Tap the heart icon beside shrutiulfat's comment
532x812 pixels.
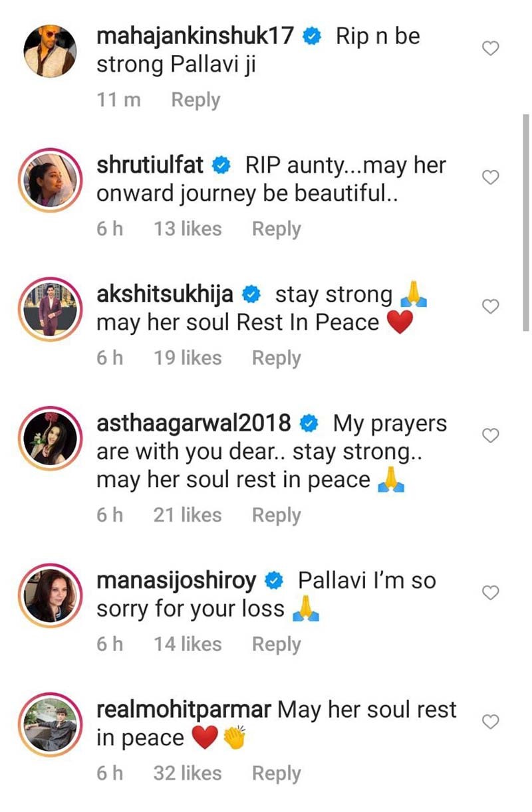(490, 177)
